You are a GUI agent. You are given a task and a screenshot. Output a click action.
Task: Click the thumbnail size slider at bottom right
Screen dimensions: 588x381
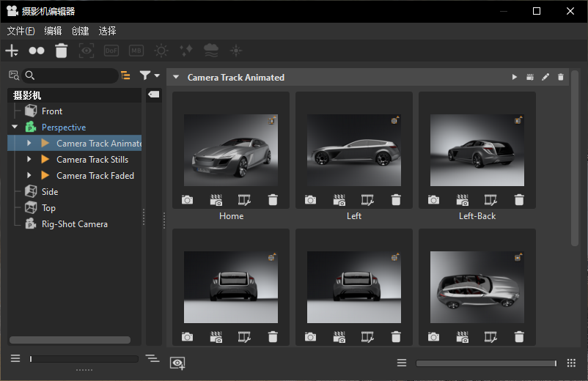pyautogui.click(x=486, y=363)
